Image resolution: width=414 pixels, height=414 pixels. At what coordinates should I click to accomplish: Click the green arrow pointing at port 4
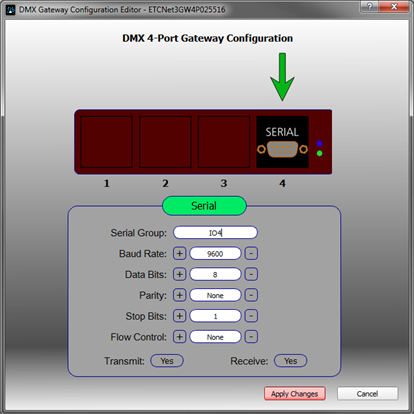[x=282, y=77]
